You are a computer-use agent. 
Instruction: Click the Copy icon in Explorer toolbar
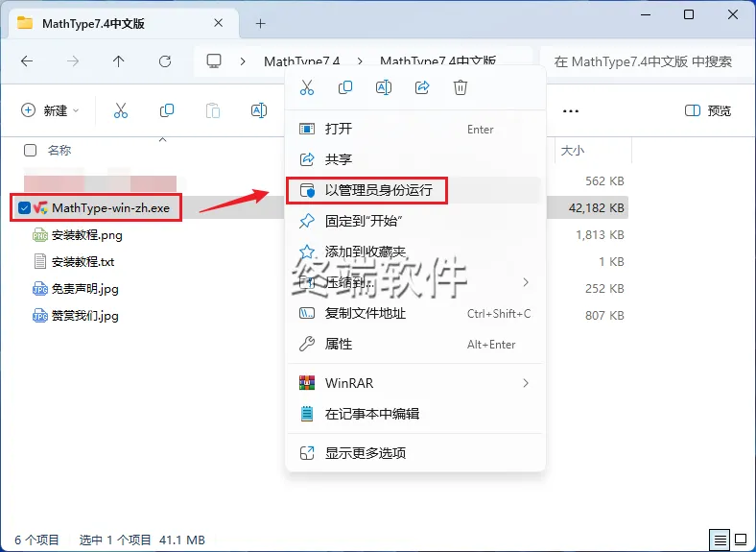click(167, 110)
